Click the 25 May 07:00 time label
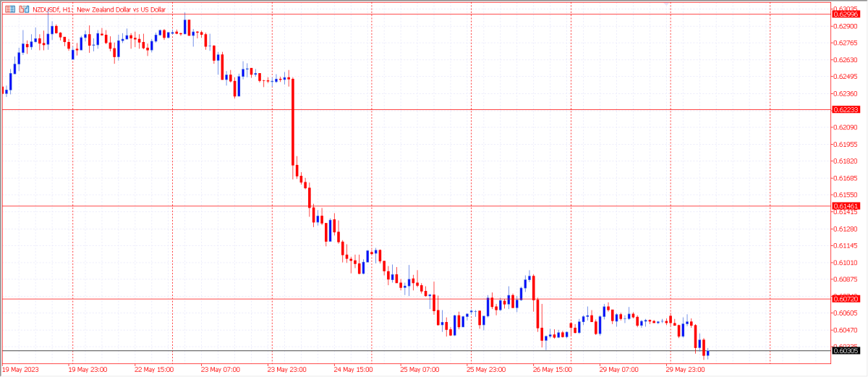 (420, 370)
